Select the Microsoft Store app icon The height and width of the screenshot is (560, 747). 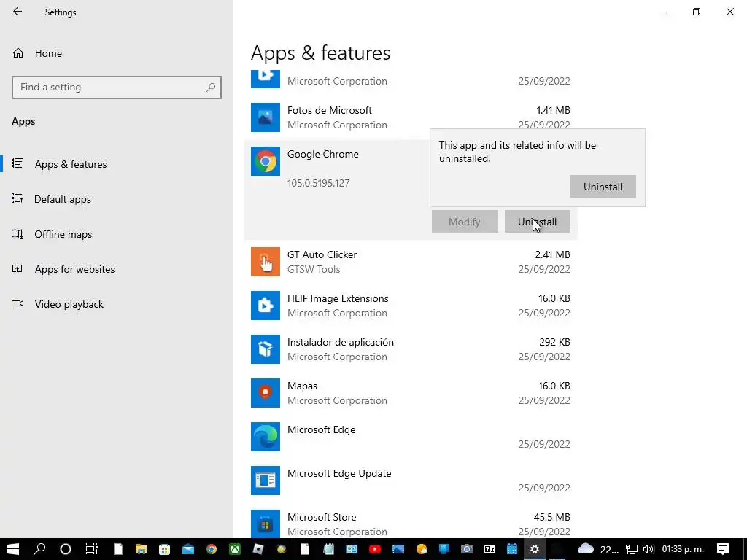click(x=266, y=524)
